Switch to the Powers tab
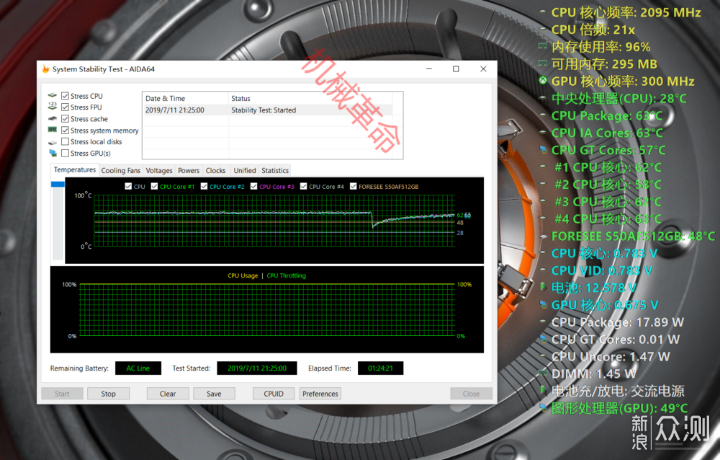 (x=189, y=170)
